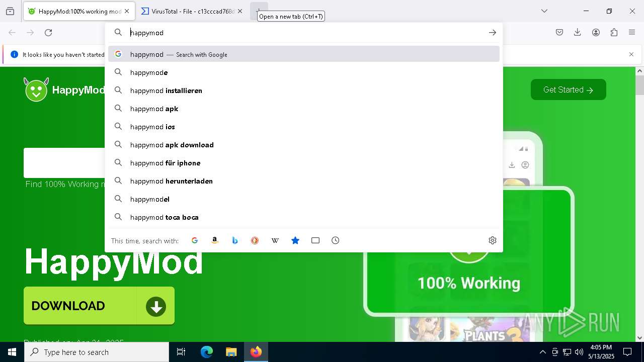
Task: Open Windows notification center
Action: tap(627, 352)
